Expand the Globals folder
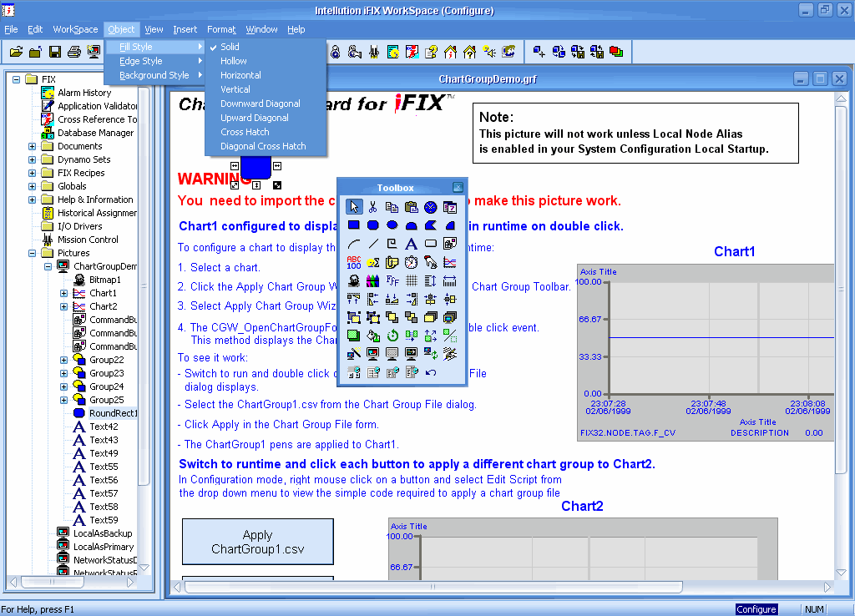The width and height of the screenshot is (855, 616). click(33, 186)
